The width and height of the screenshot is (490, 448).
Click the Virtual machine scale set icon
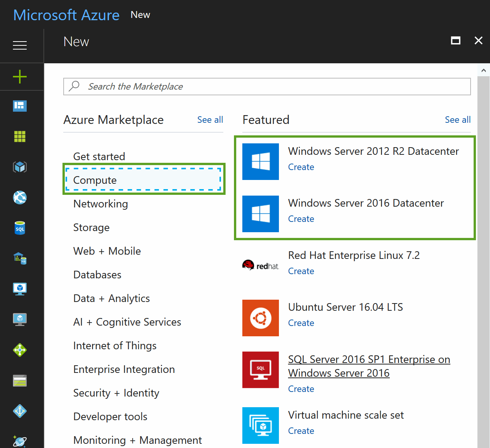coord(261,426)
